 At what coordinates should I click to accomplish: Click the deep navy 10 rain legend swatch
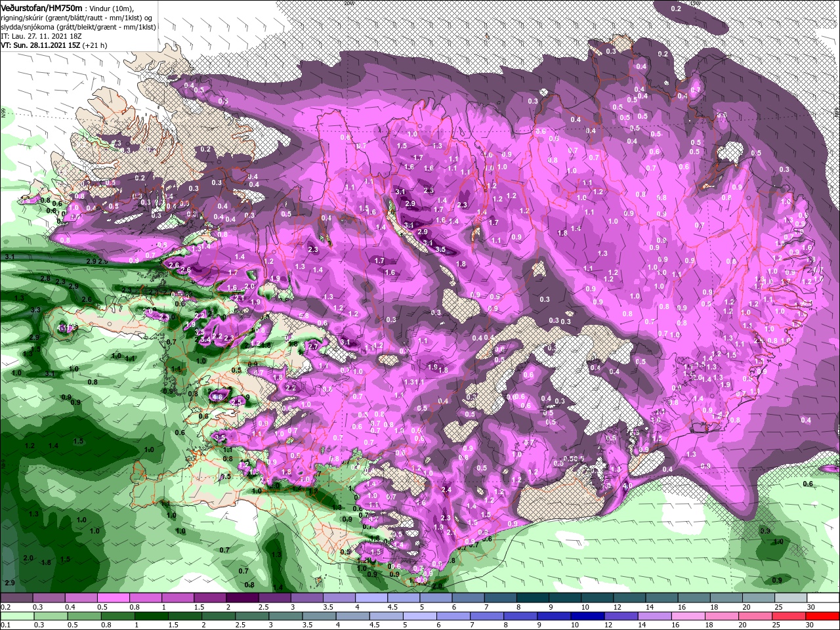587,617
